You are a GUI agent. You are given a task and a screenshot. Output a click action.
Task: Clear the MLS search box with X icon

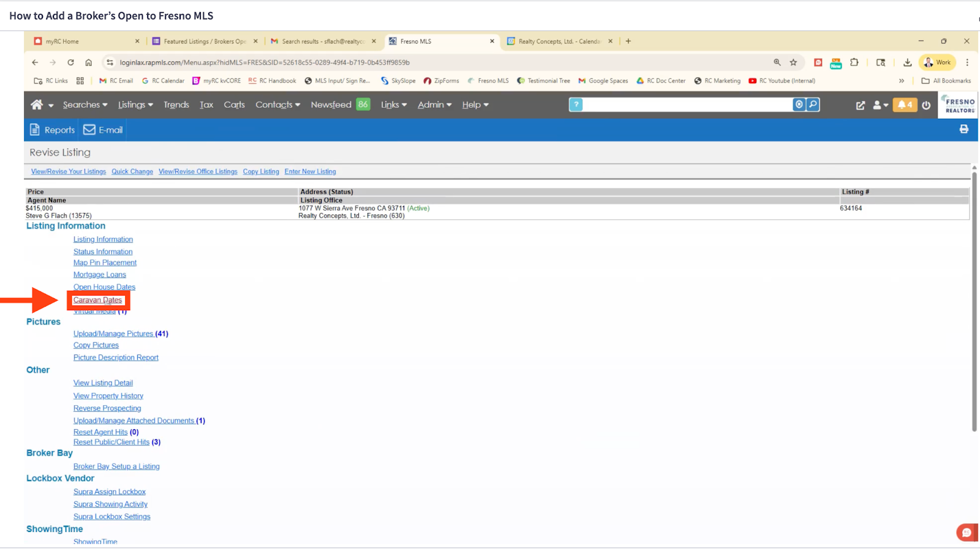[799, 105]
